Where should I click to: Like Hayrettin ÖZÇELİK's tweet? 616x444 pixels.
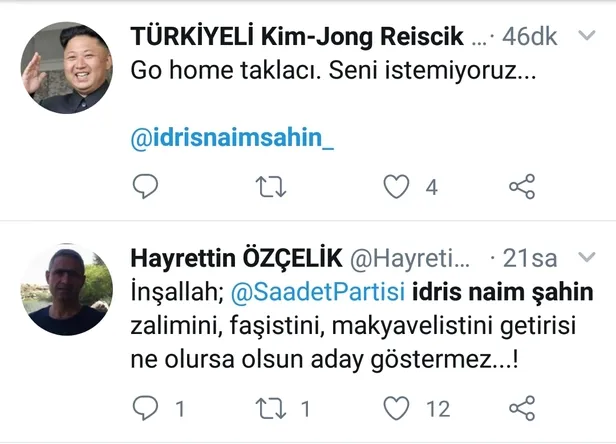click(x=397, y=408)
